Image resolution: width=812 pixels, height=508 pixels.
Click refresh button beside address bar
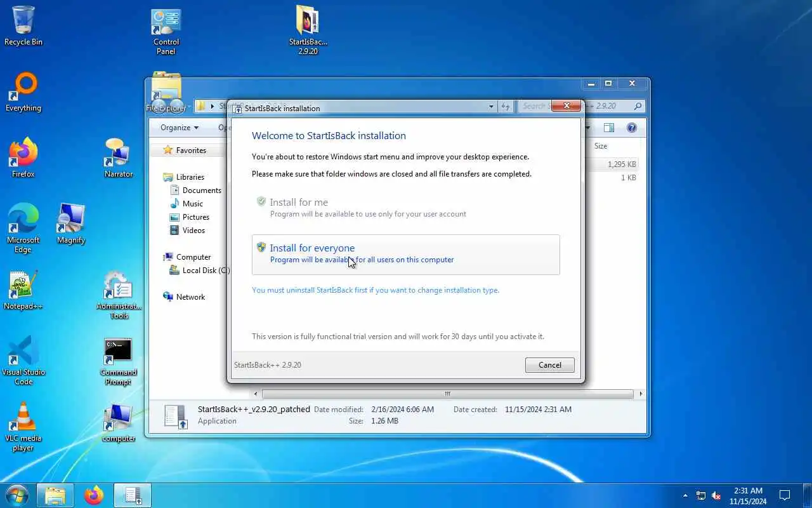(505, 107)
